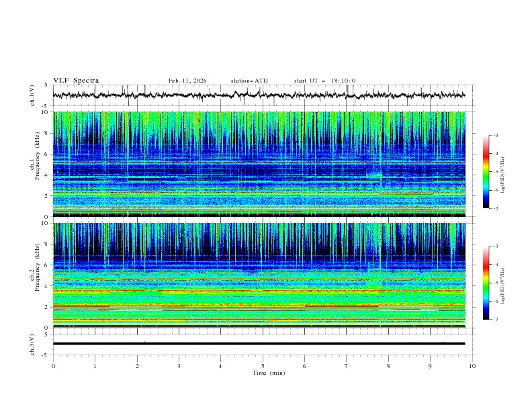Click time axis tick label "9"
Viewport: 532px width, 411px height.
point(430,366)
